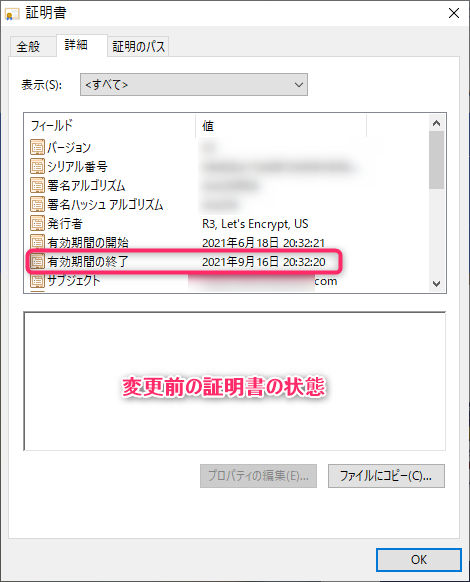Viewport: 470px width, 582px height.
Task: Click the バージョン field icon
Action: pyautogui.click(x=37, y=147)
